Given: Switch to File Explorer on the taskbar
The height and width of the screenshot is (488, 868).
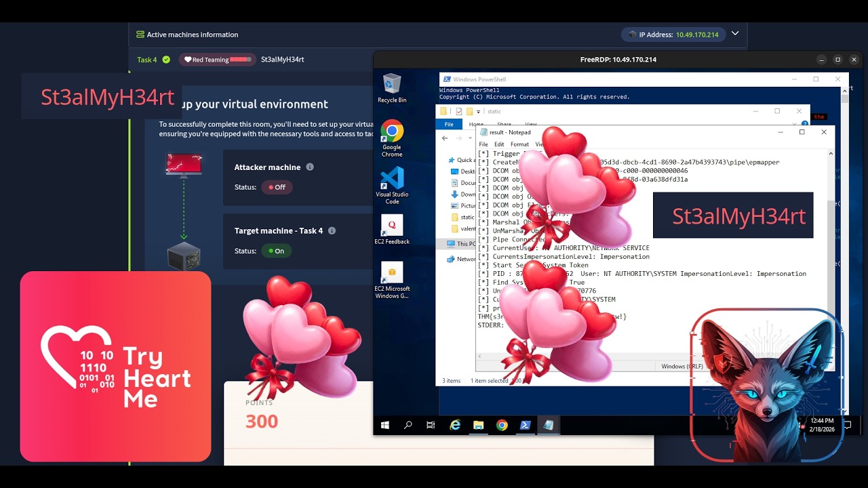Looking at the screenshot, I should pyautogui.click(x=478, y=425).
